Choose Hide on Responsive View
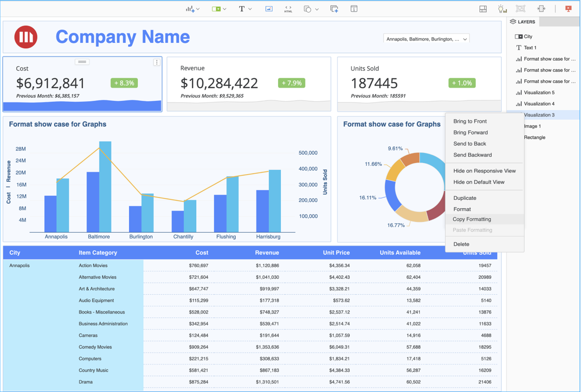Screen dimensions: 581x392 pos(484,171)
